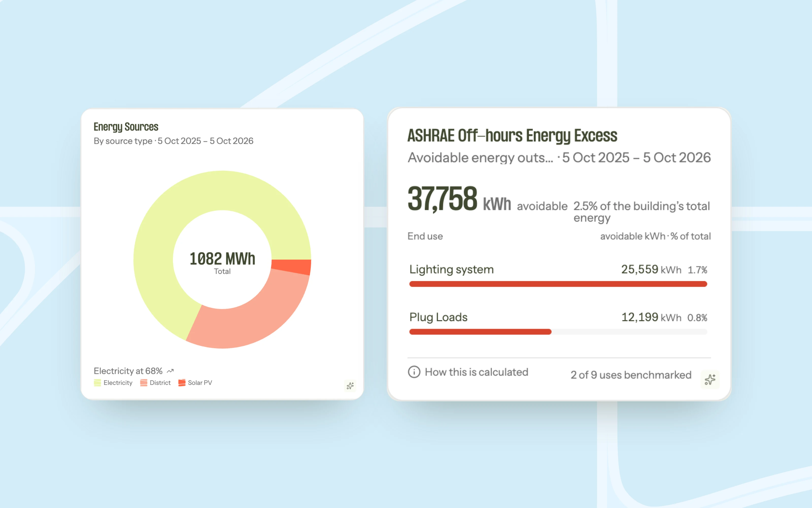The image size is (812, 508).
Task: Click the Lighting system row label
Action: pyautogui.click(x=451, y=269)
